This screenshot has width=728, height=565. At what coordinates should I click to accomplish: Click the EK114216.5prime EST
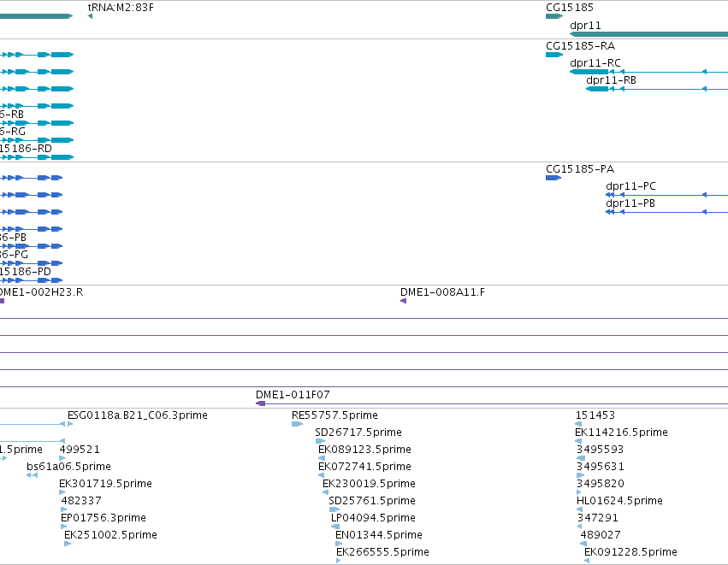[621, 433]
